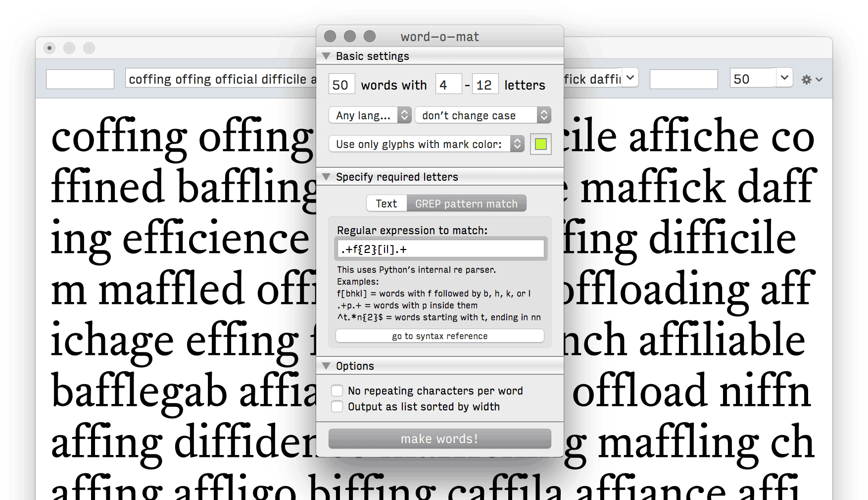Viewport: 868px width, 500px height.
Task: Open the Any lang… language dropdown
Action: point(370,115)
